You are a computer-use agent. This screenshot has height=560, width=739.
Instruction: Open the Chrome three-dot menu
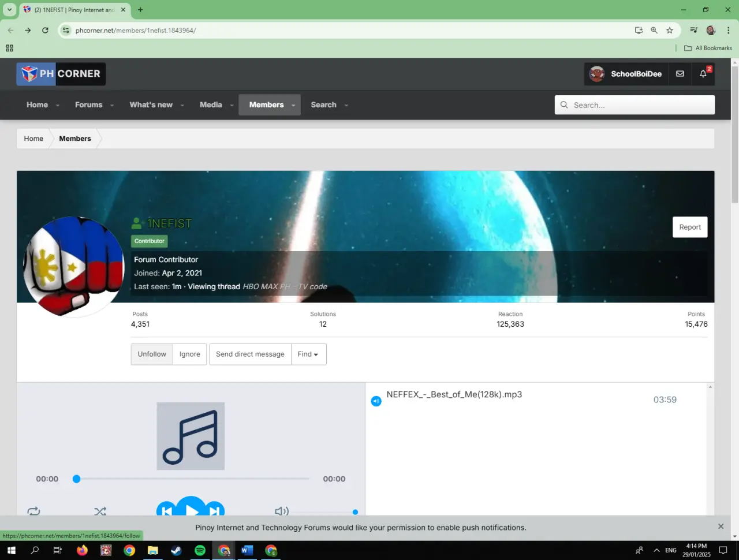point(728,30)
